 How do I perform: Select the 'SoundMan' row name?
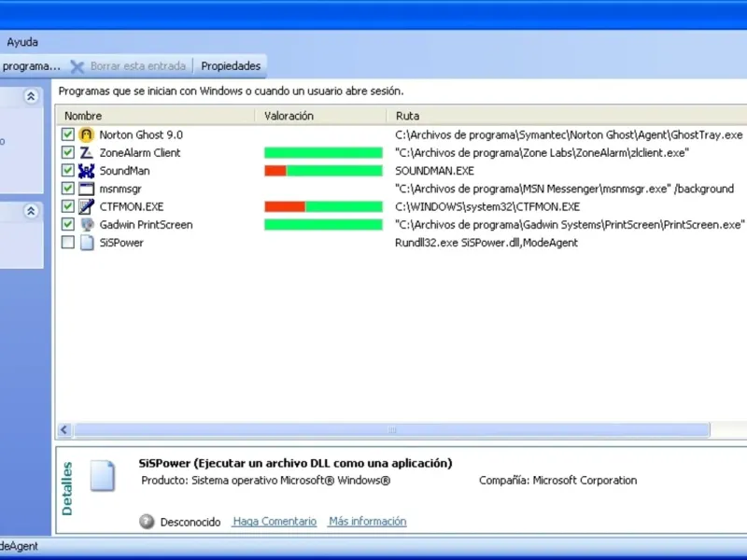click(x=124, y=171)
